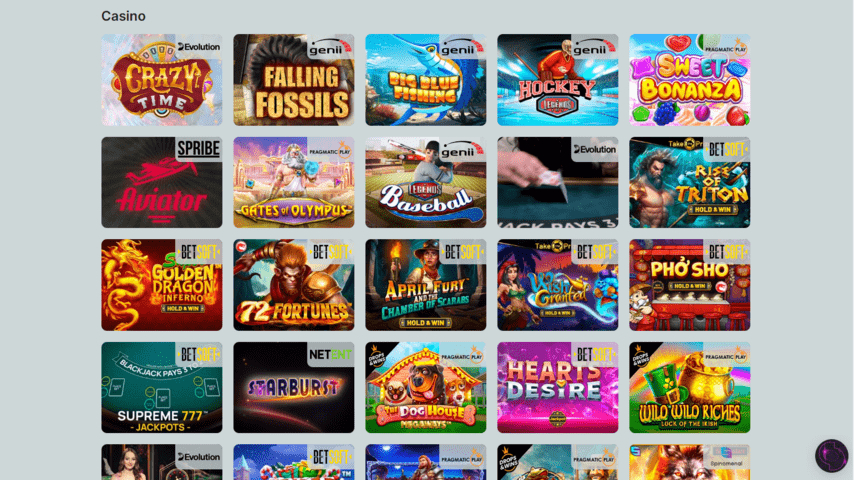Play the Sweet Bonanza slot
The image size is (854, 480).
690,80
